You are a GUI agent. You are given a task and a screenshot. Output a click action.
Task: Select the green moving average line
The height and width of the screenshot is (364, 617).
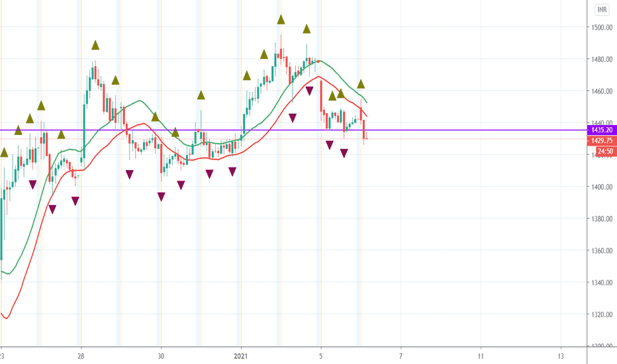click(x=138, y=101)
